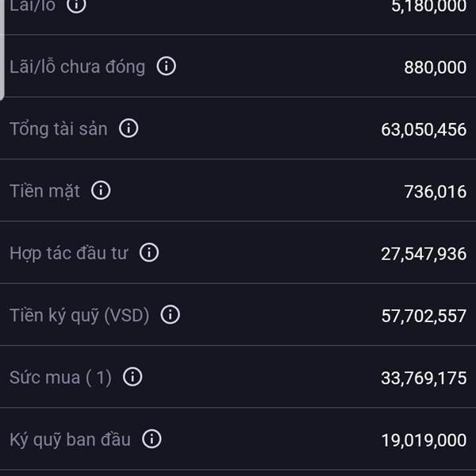476x476 pixels.
Task: Tap the 63,050,456 total assets value
Action: click(x=424, y=129)
